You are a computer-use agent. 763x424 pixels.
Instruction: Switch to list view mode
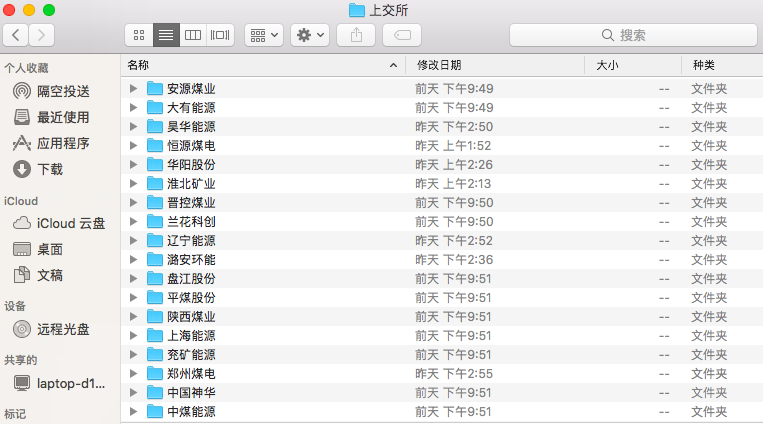pos(166,35)
